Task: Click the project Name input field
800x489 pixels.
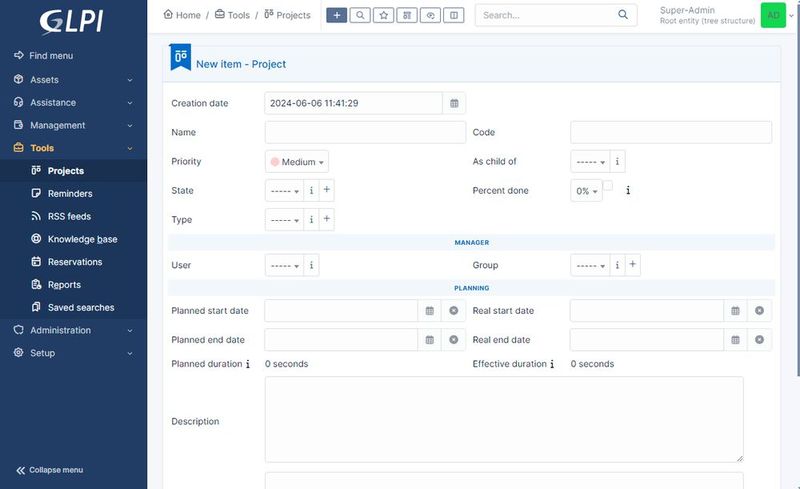Action: coord(365,132)
